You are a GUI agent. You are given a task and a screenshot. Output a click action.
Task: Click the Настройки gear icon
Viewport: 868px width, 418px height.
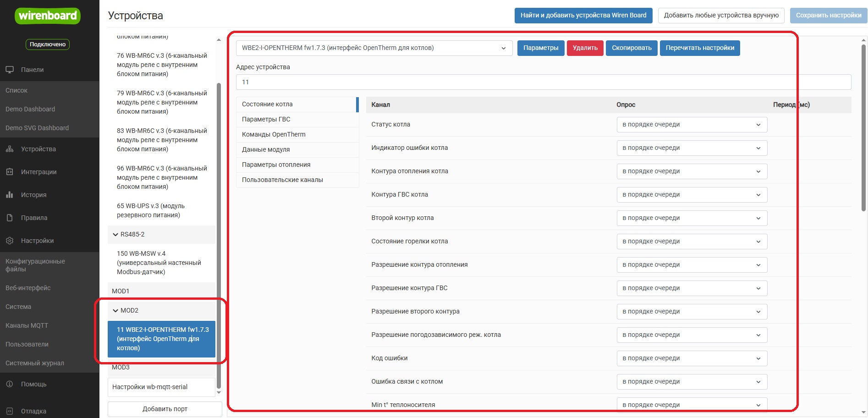(x=10, y=241)
